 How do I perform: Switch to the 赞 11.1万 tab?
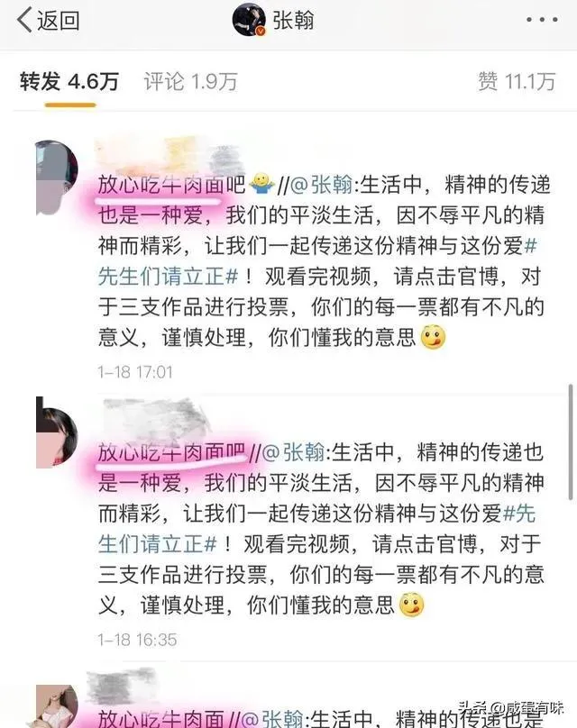[517, 82]
